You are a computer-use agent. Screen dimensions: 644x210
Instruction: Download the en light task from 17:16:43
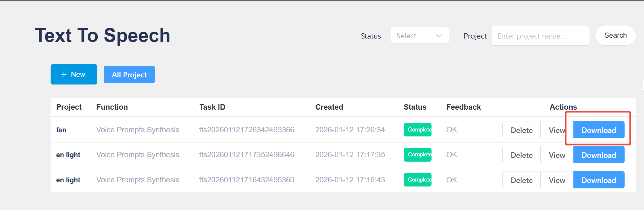point(599,180)
